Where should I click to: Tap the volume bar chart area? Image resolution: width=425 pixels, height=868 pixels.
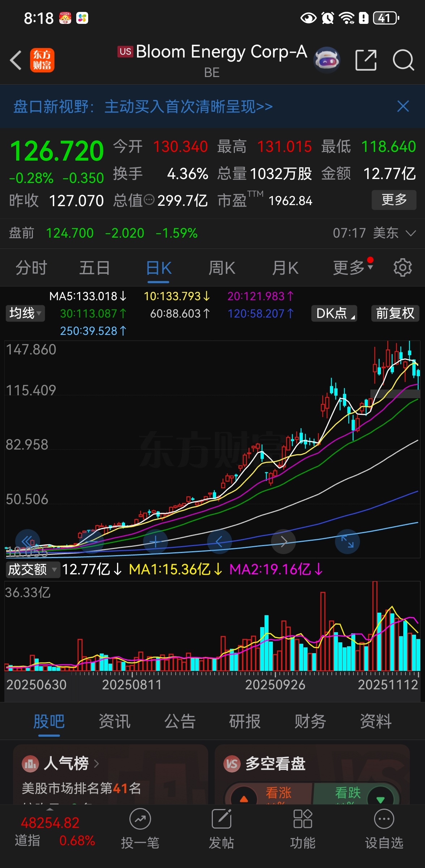point(212,626)
